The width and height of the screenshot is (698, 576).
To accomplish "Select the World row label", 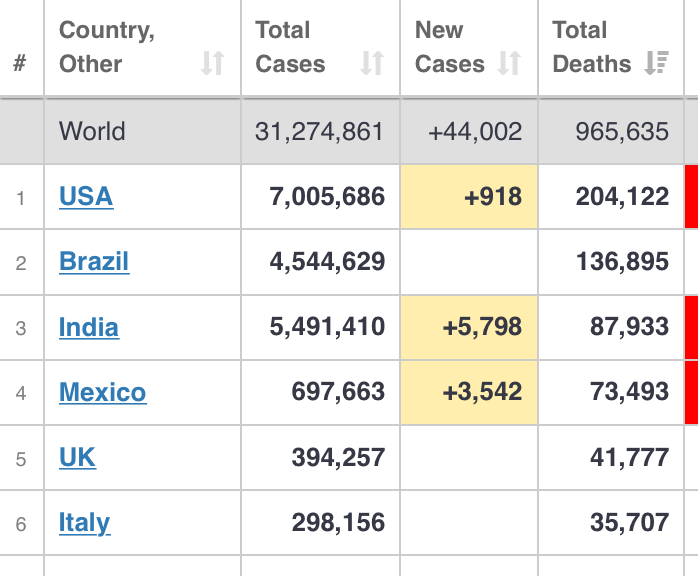I will [x=92, y=131].
